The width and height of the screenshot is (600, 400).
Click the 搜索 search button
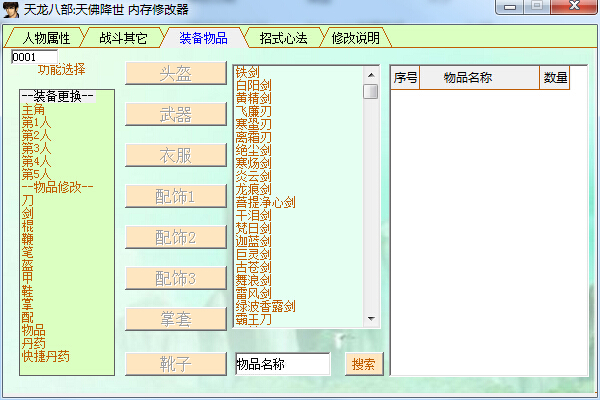364,364
